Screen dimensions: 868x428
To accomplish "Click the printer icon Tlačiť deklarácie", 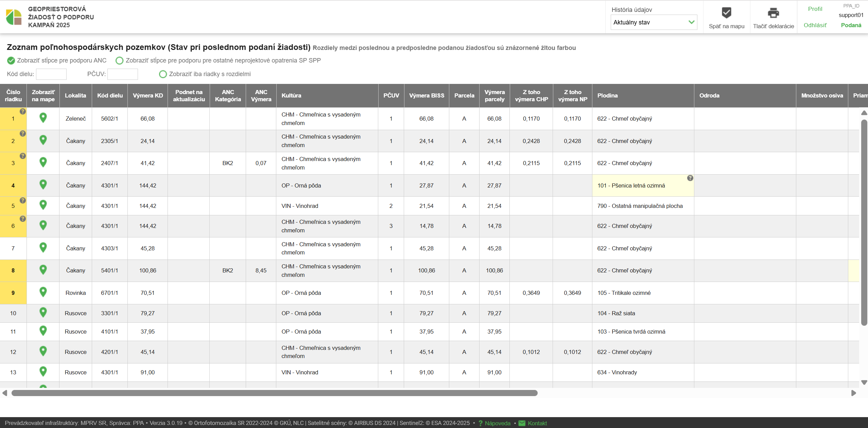I will pyautogui.click(x=773, y=13).
